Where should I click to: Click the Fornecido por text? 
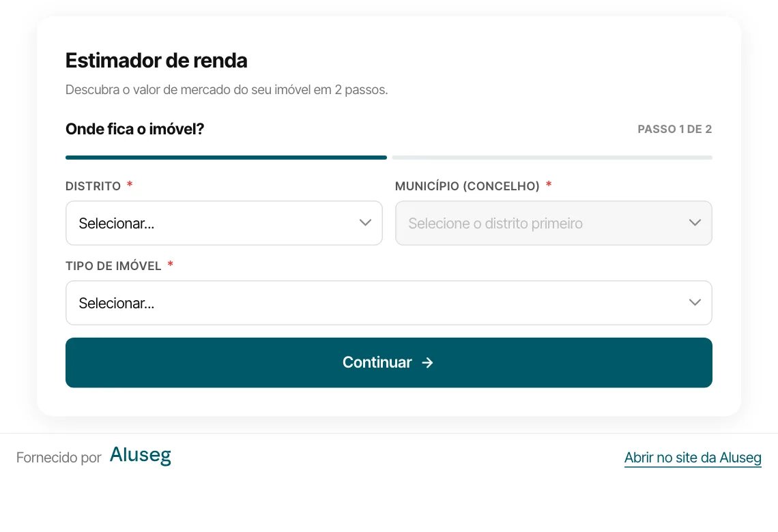pyautogui.click(x=59, y=457)
